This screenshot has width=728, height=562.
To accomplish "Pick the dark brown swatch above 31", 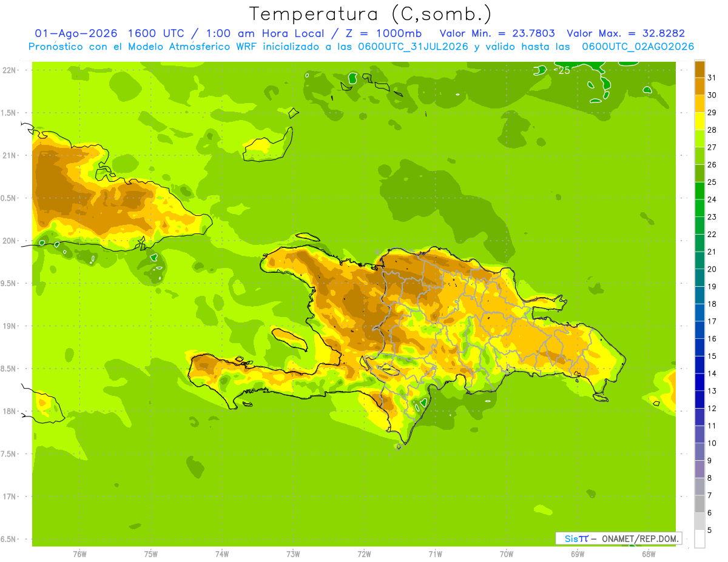I will (699, 69).
